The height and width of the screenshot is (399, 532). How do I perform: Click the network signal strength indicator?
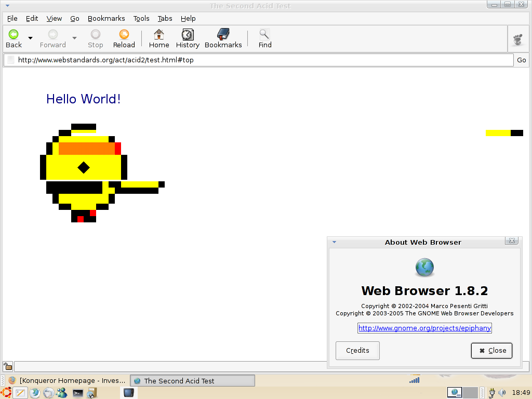[415, 380]
